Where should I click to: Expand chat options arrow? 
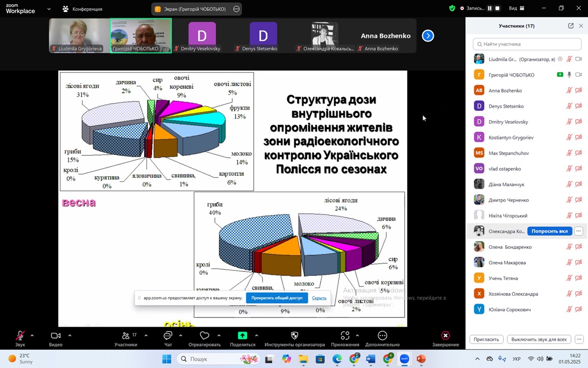pos(180,335)
